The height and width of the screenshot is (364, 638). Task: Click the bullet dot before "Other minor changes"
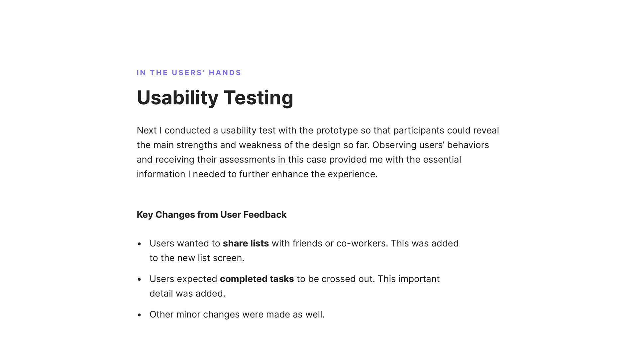[139, 315]
